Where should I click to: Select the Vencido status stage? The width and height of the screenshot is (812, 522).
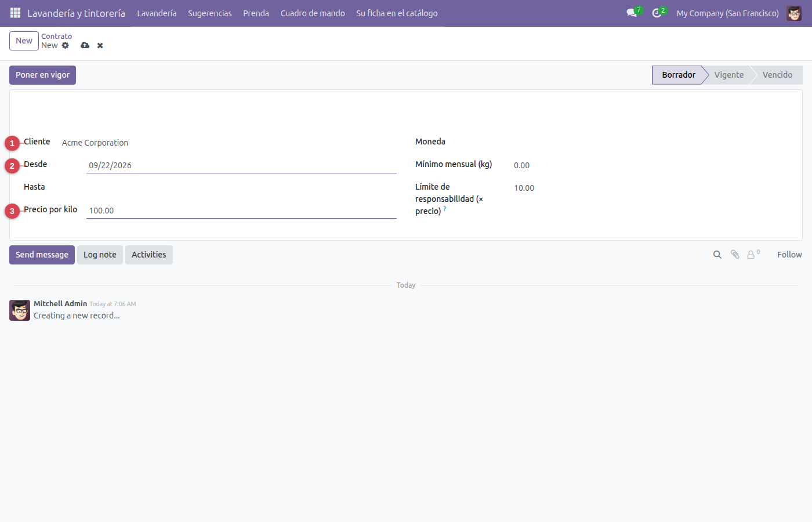coord(777,75)
